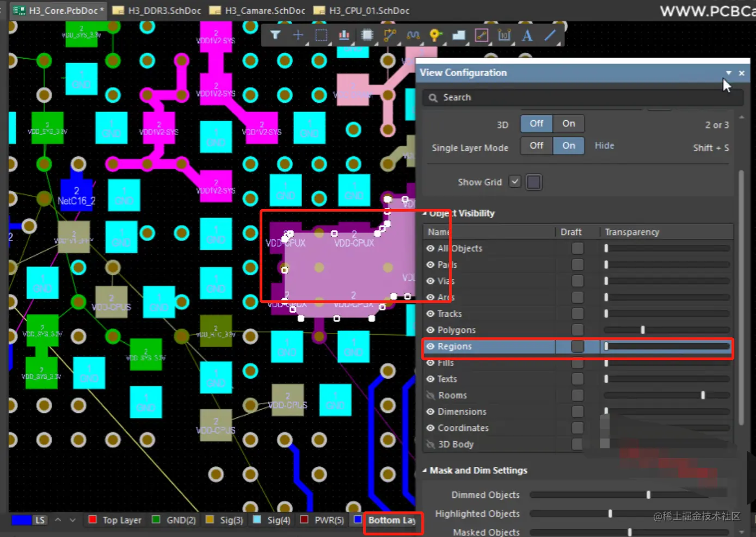Enable Draft checkbox for Polygons

point(577,330)
